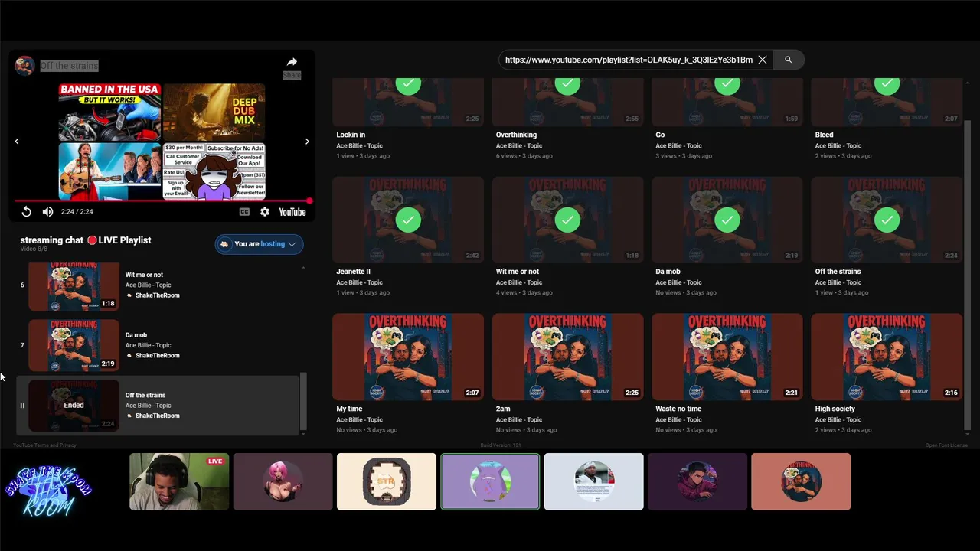
Task: Toggle checkmark on 'Jeanette II' video
Action: click(x=408, y=220)
